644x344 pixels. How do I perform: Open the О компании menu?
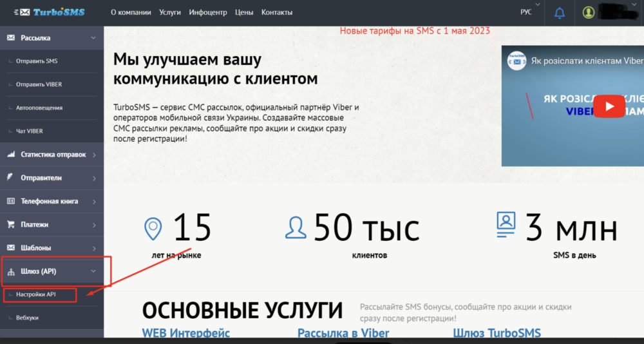point(131,12)
